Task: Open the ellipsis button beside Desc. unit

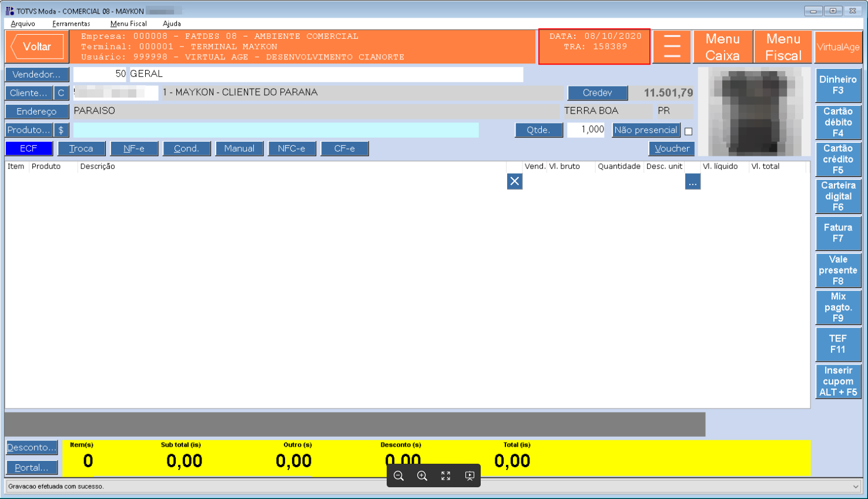Action: pyautogui.click(x=692, y=182)
